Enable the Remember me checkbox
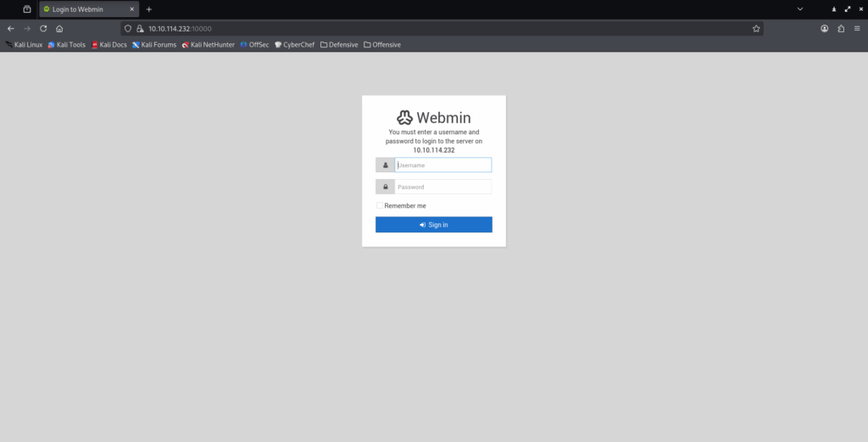Screen dimensions: 868x442 [x=380, y=205]
